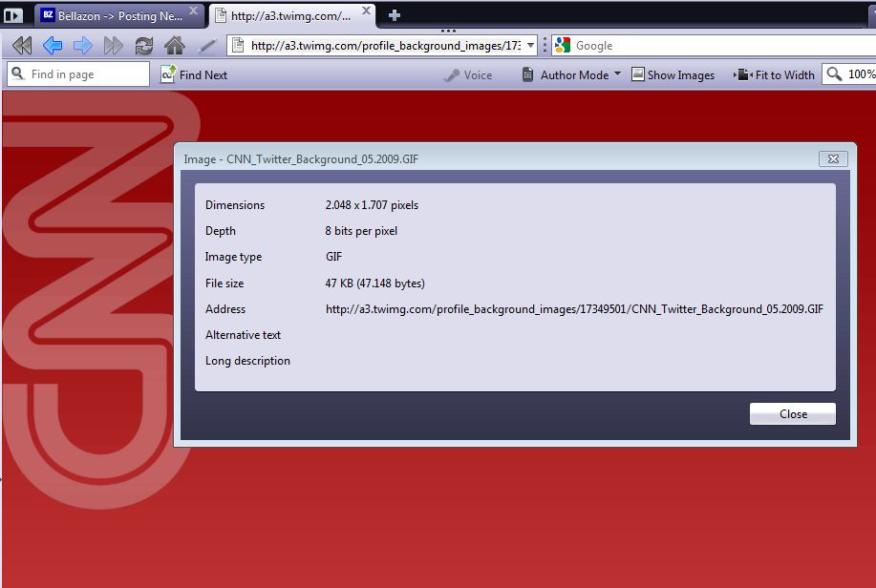The image size is (876, 588).
Task: Reload the current page
Action: [144, 45]
